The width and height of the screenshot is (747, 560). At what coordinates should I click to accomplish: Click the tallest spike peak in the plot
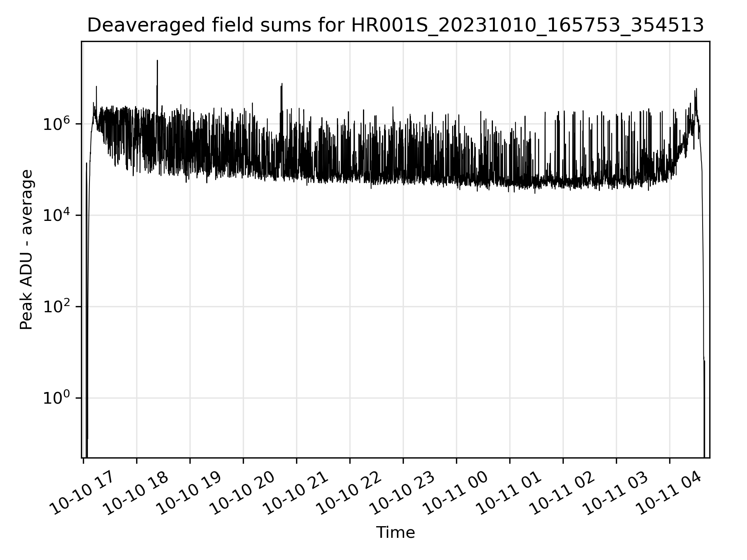point(157,61)
